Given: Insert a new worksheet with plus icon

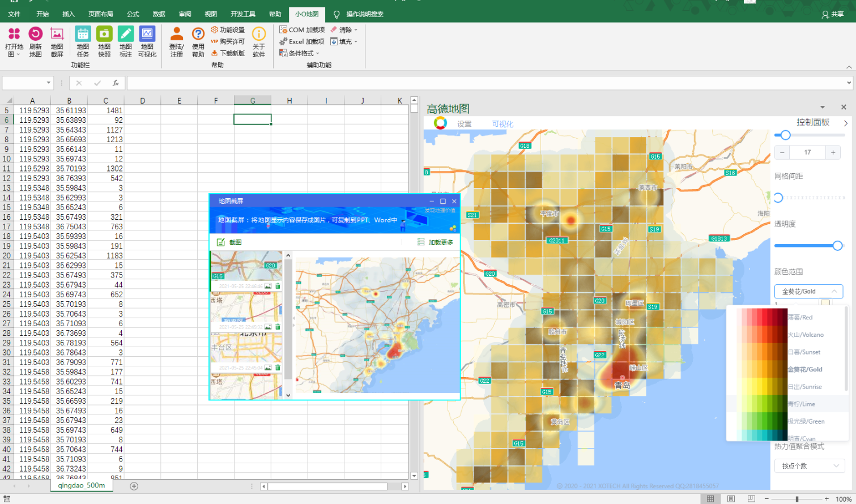Looking at the screenshot, I should pos(134,486).
